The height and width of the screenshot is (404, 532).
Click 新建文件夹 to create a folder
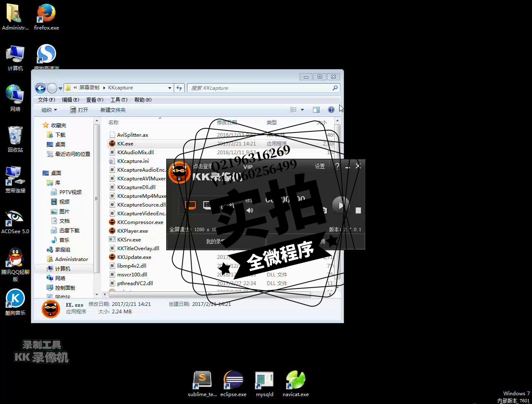(113, 110)
